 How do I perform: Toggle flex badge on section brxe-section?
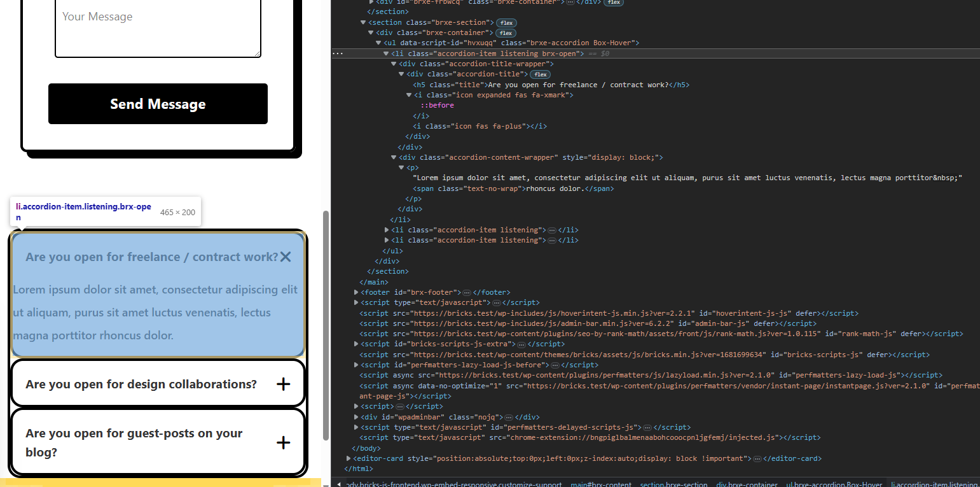tap(506, 22)
